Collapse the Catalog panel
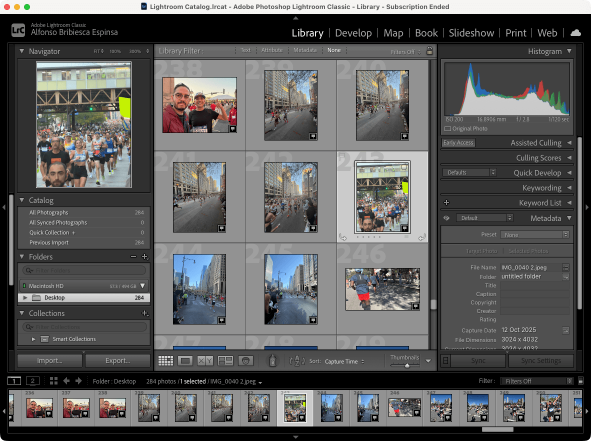 [x=21, y=200]
